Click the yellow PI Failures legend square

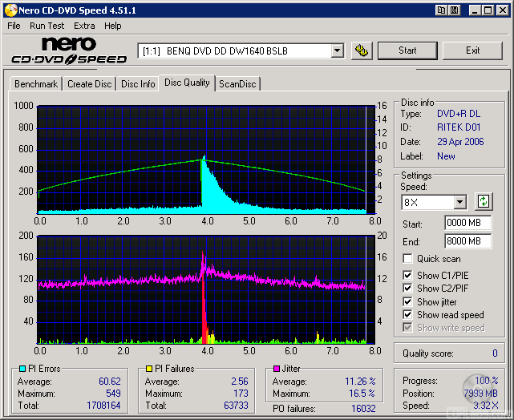click(148, 370)
